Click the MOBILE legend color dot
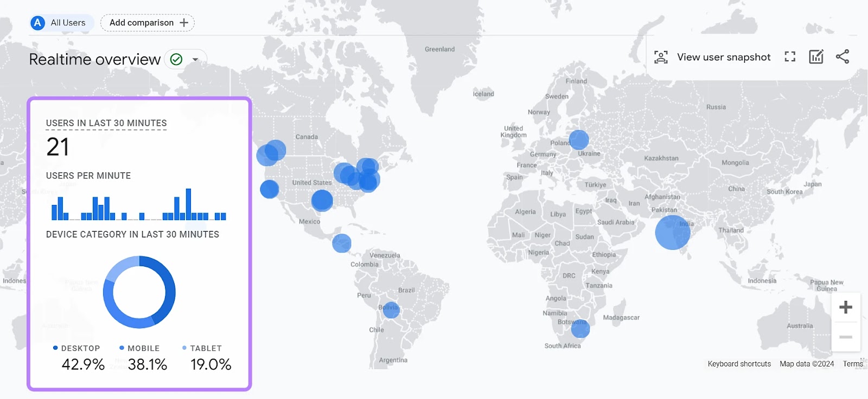Image resolution: width=868 pixels, height=399 pixels. click(x=122, y=348)
